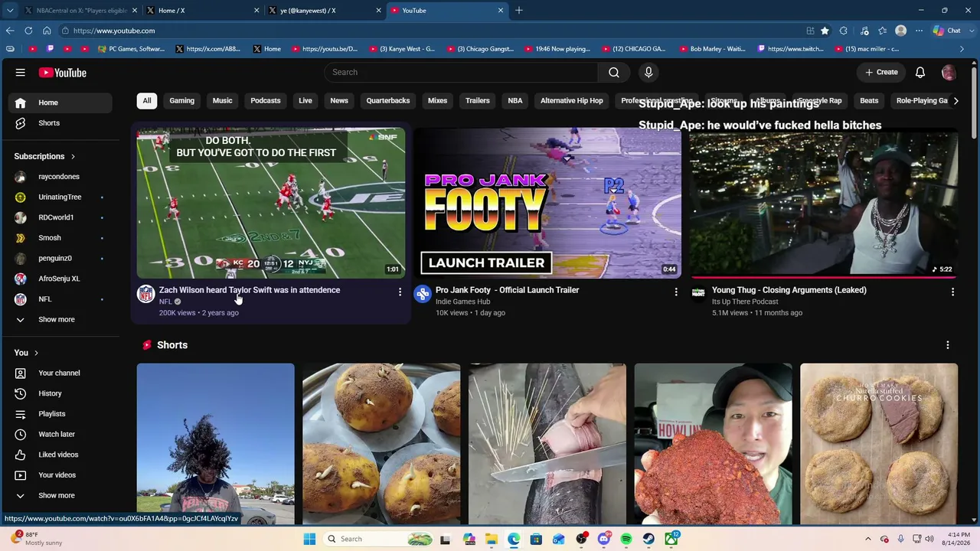Image resolution: width=980 pixels, height=551 pixels.
Task: Open Steam from the taskbar
Action: 648,539
